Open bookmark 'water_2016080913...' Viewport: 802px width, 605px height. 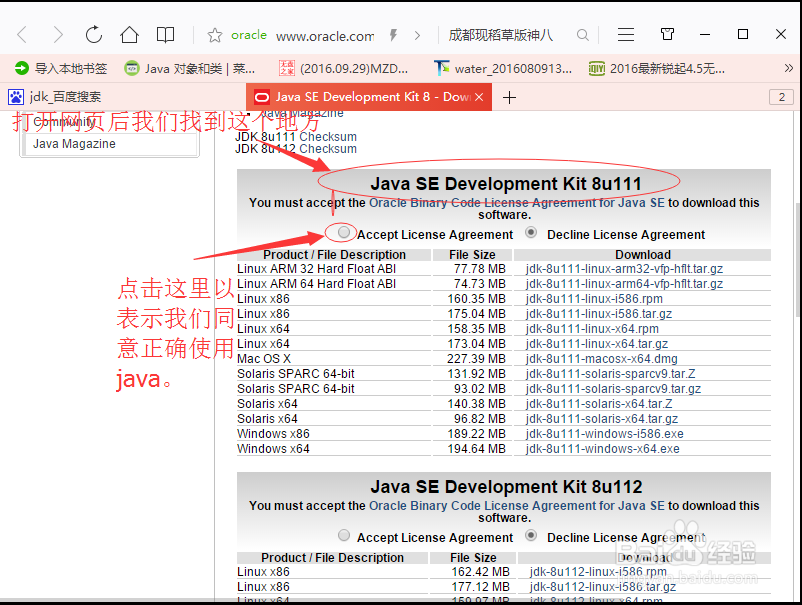pos(503,69)
